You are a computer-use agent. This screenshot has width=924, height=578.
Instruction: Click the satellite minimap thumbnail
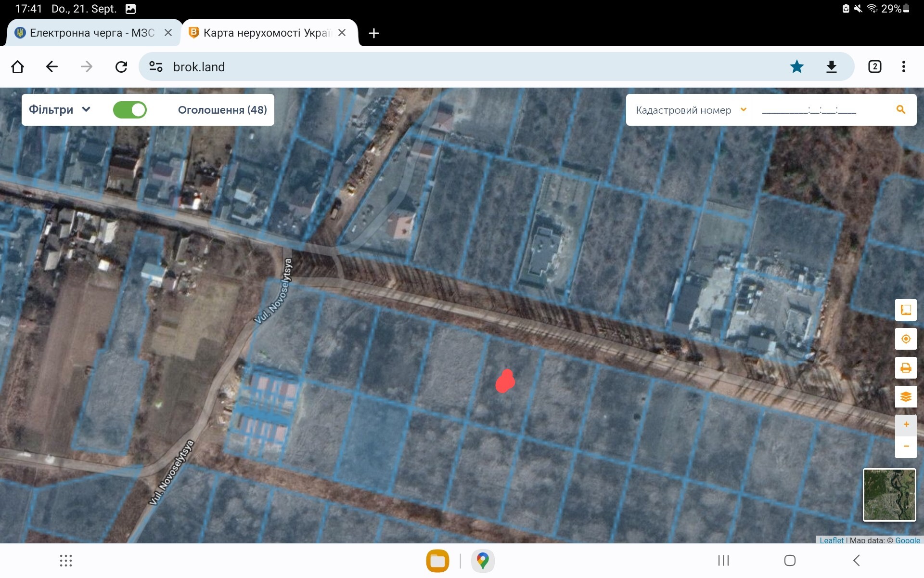(889, 495)
